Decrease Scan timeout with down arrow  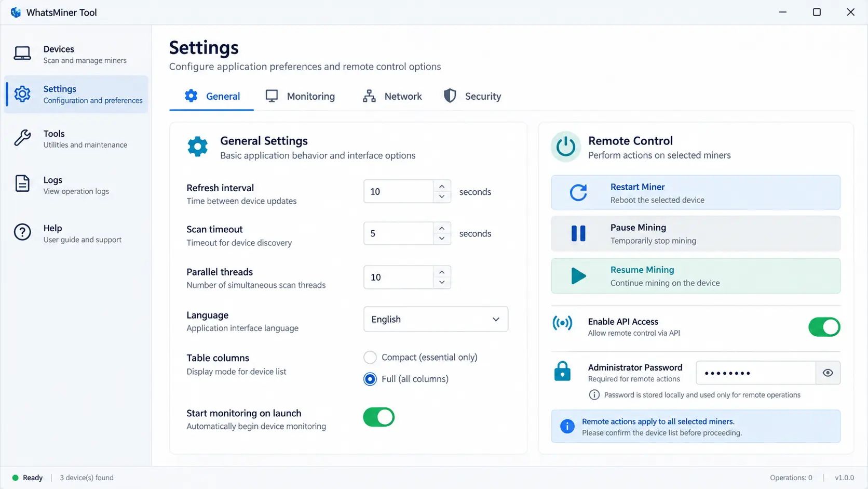coord(442,239)
